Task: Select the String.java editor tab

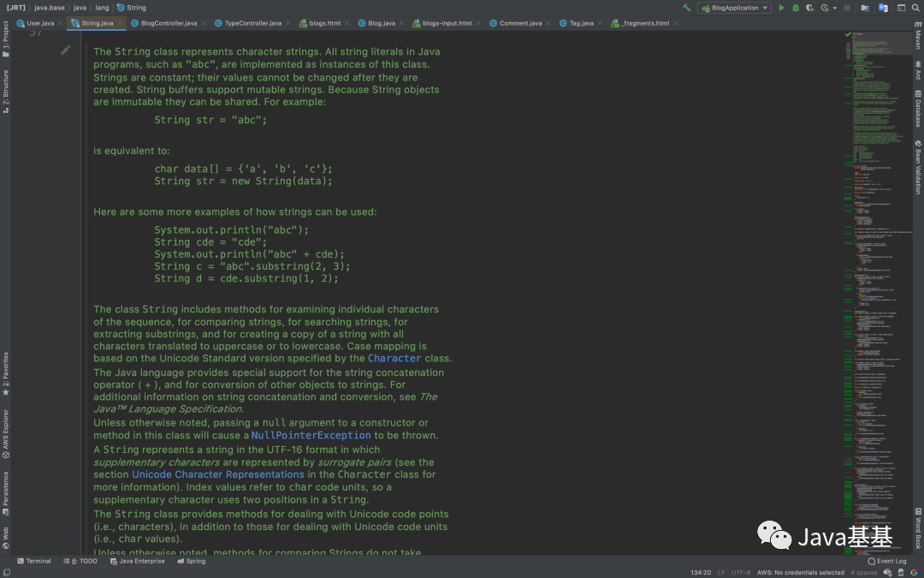Action: [98, 23]
